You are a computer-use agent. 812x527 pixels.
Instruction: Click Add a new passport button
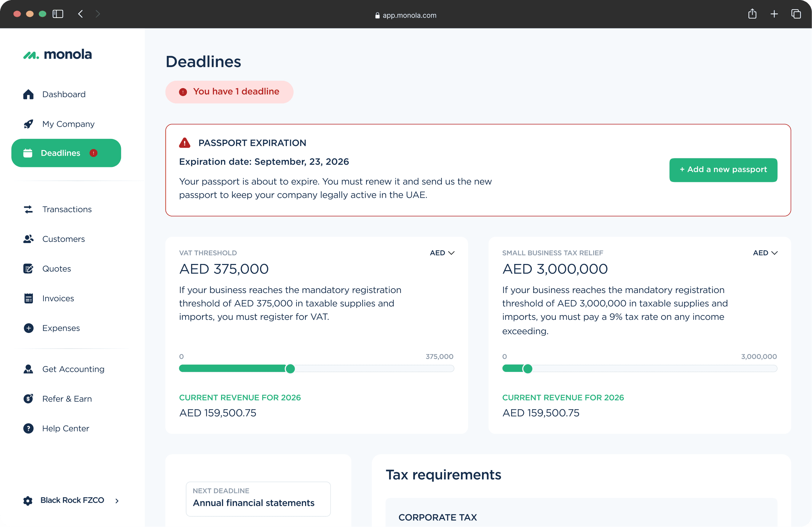723,170
